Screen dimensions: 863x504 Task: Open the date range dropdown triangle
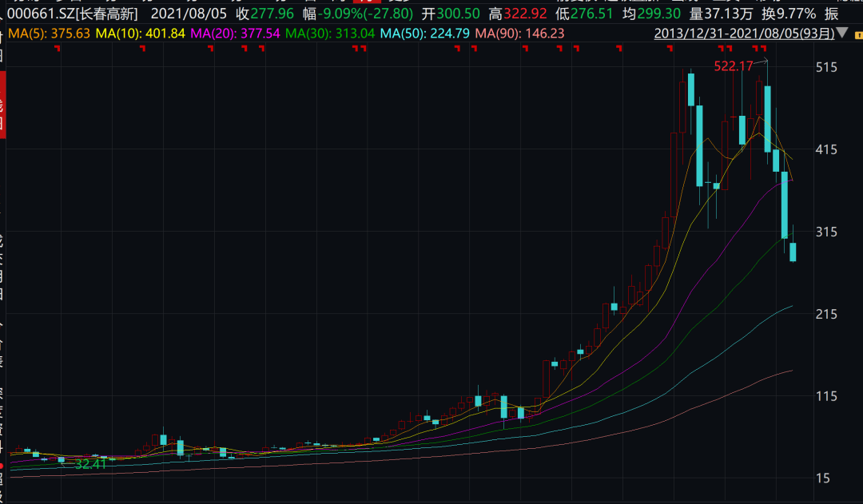pyautogui.click(x=842, y=33)
